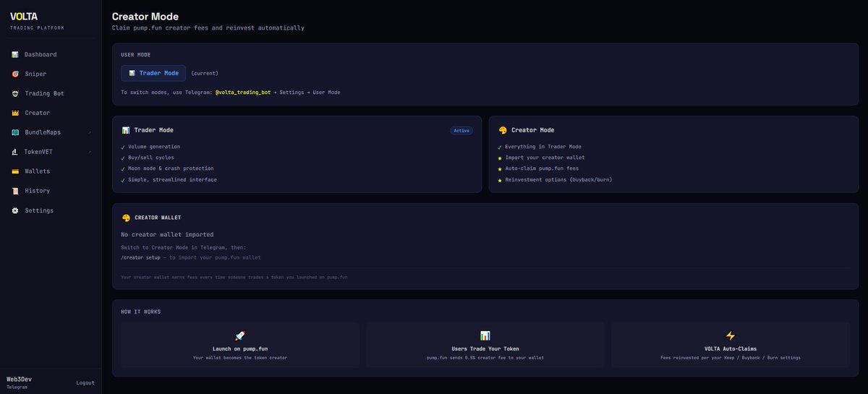Click 'Users Trade Your Token' step title
Image resolution: width=868 pixels, height=394 pixels.
click(x=485, y=348)
